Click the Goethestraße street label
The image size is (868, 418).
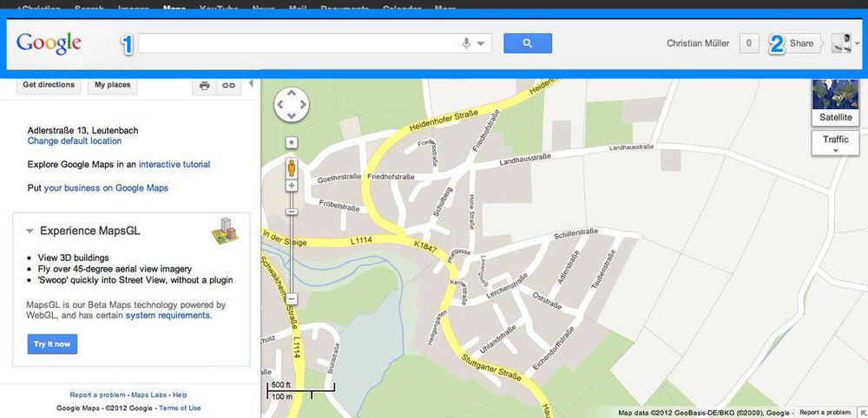[x=339, y=180]
